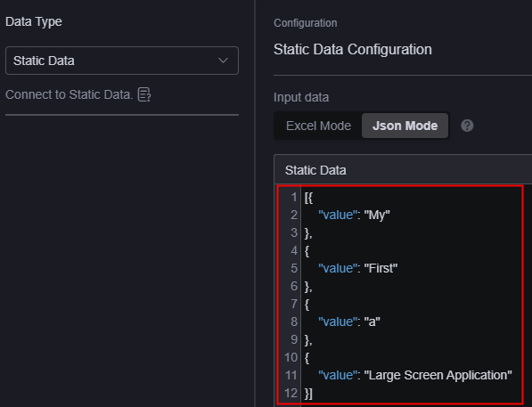This screenshot has width=532, height=407.
Task: Select Static Data in Data Type combo box
Action: point(122,61)
